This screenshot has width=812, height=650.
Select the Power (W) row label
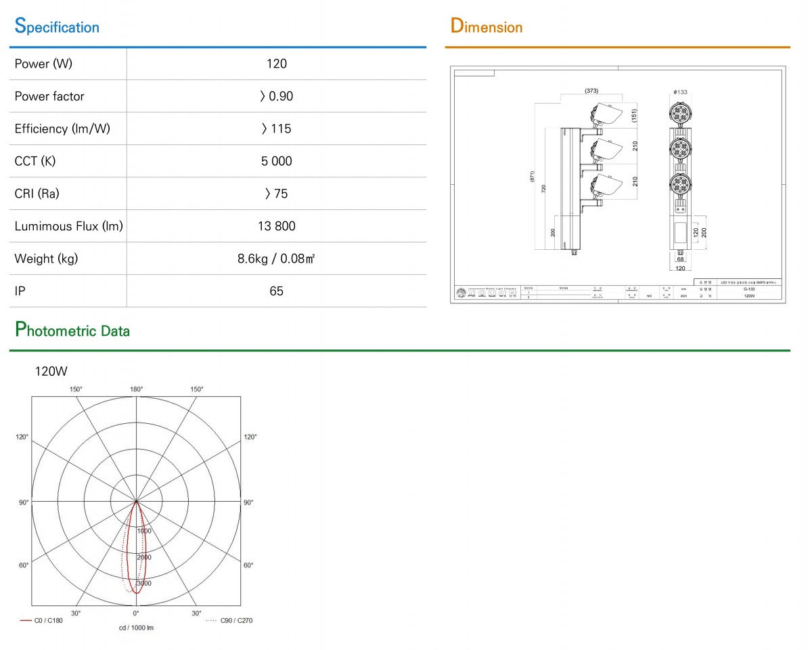pos(43,64)
